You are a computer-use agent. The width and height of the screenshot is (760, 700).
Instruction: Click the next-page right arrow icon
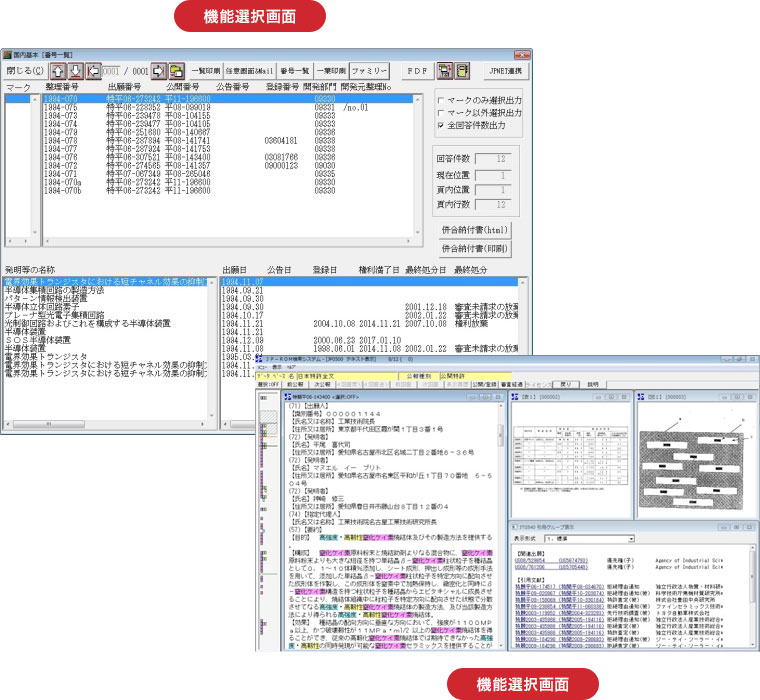(x=158, y=71)
